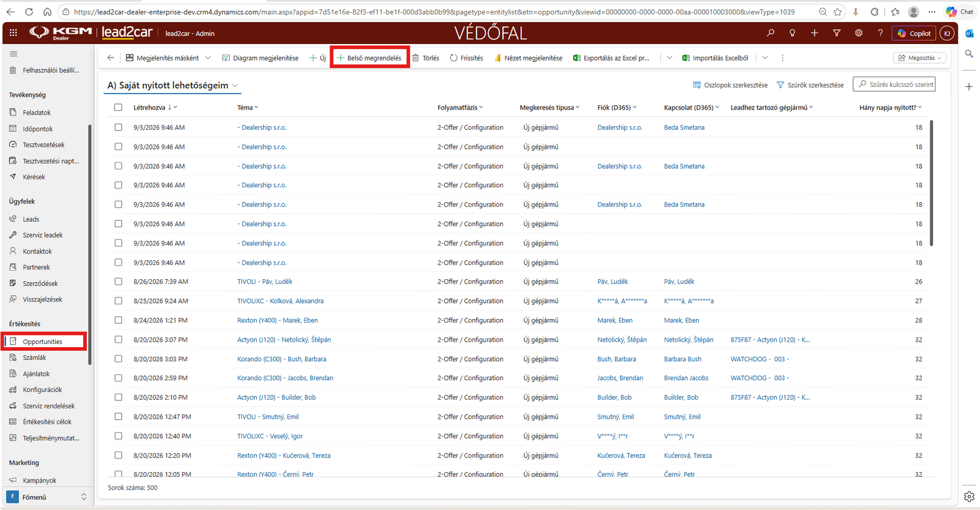Screen dimensions: 980x510
Task: Tick the checkbox for Rexton (Y400) - Marek, Eben
Action: 118,320
